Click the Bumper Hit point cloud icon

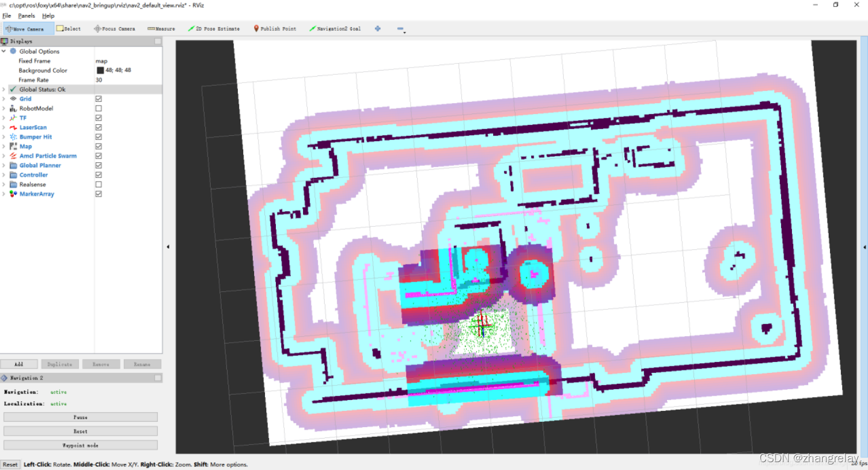(13, 137)
